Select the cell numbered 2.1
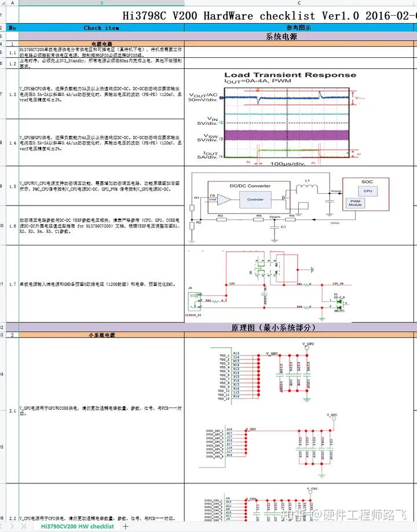 tap(13, 410)
